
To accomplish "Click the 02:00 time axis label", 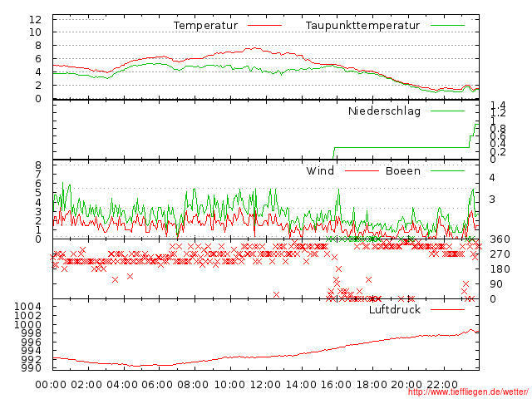I will [86, 385].
